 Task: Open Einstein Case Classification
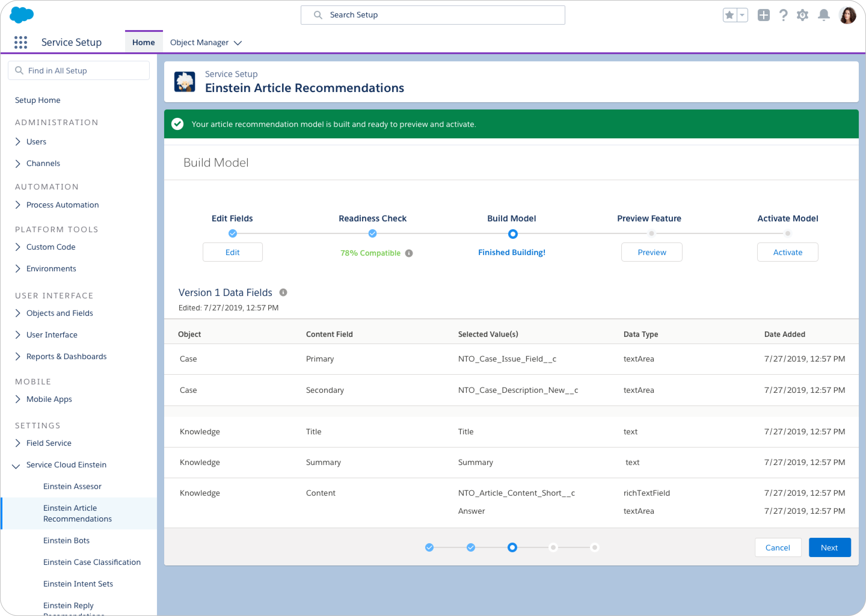point(92,562)
